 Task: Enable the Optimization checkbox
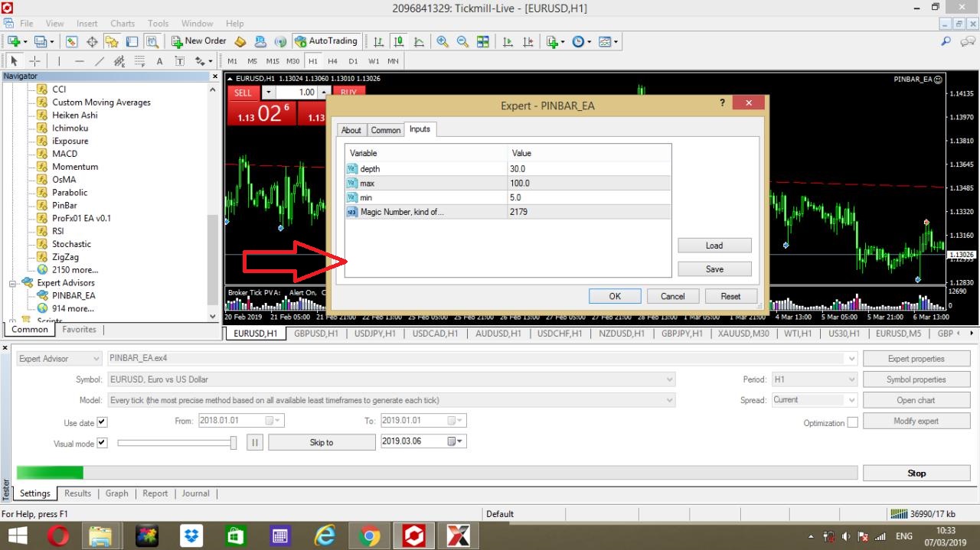coord(852,422)
